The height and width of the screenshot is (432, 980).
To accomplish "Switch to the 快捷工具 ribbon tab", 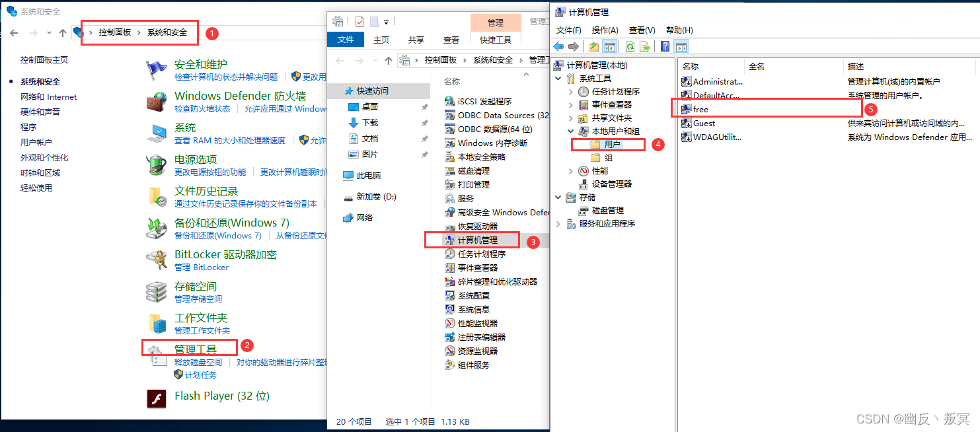I will [x=496, y=40].
